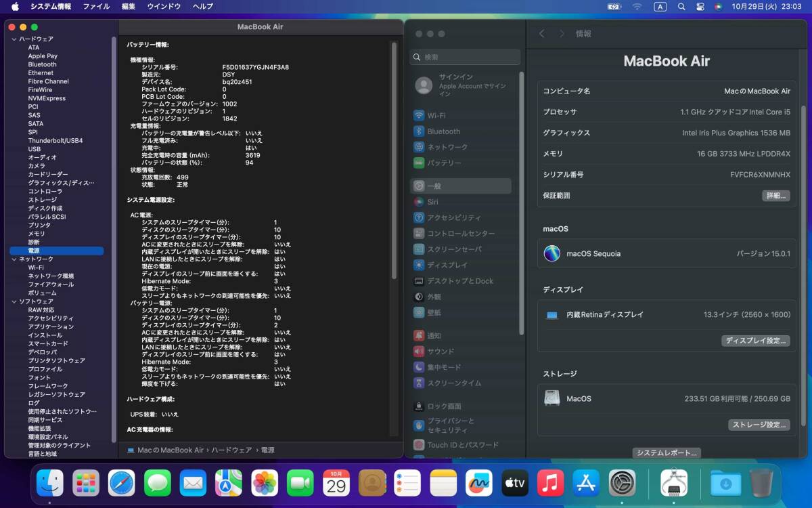Open ロック画面 settings in the sidebar
The height and width of the screenshot is (508, 812).
pyautogui.click(x=461, y=406)
